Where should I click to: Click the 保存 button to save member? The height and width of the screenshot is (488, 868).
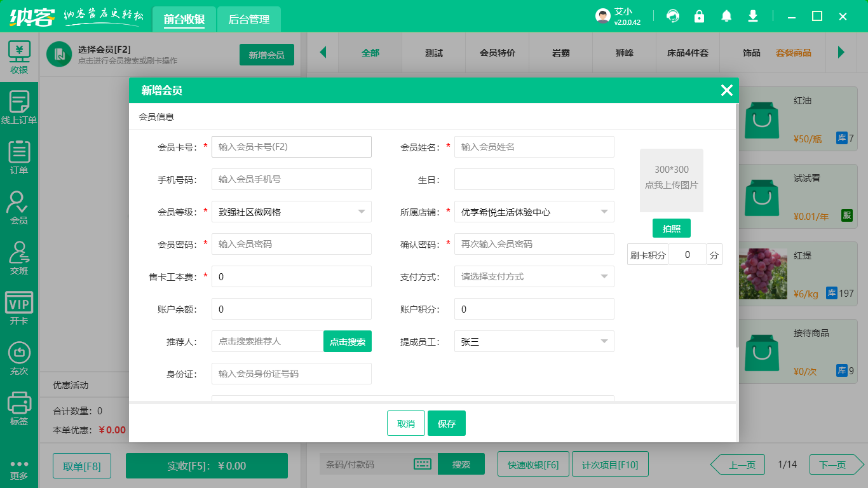[x=447, y=423]
